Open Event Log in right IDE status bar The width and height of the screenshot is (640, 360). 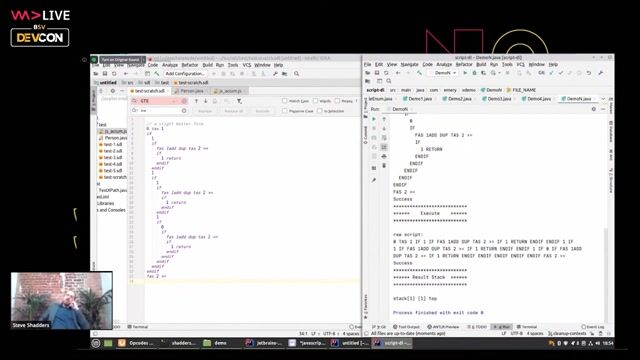coord(593,327)
